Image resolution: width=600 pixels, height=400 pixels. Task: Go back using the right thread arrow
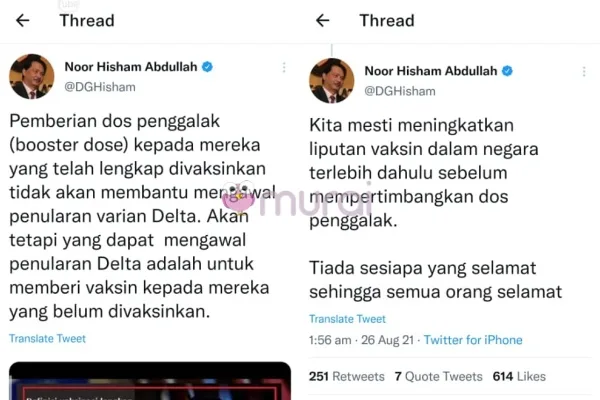(323, 20)
